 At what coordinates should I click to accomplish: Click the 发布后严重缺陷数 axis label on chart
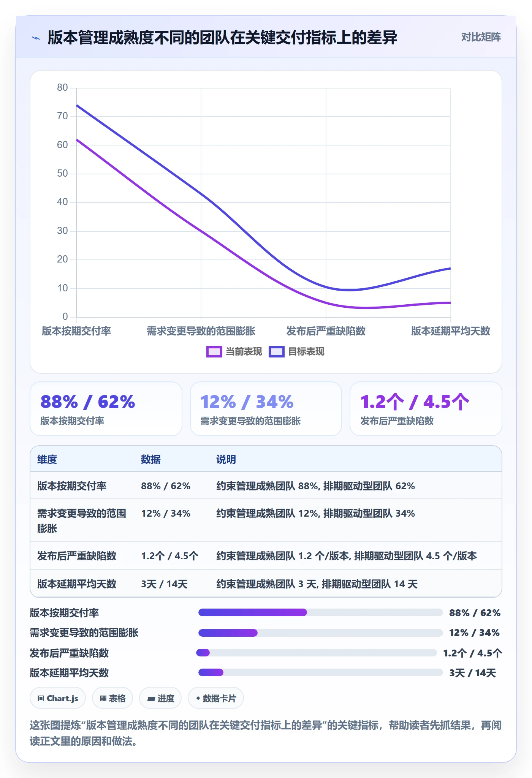coord(326,331)
